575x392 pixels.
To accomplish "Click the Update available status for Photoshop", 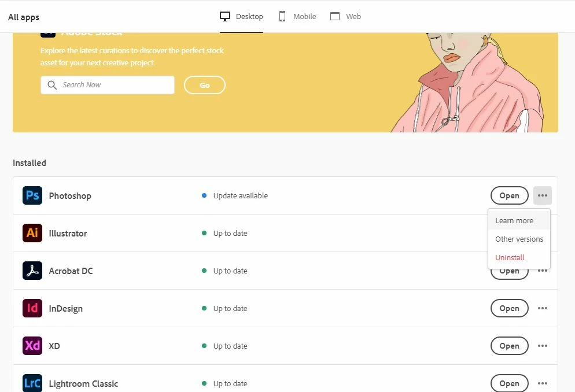I will pyautogui.click(x=235, y=195).
